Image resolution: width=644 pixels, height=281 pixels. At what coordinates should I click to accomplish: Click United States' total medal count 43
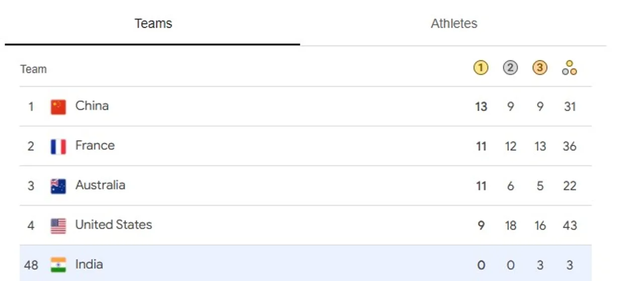(570, 226)
